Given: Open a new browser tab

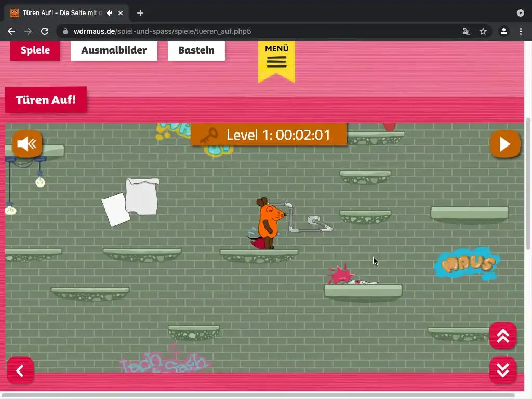Looking at the screenshot, I should pyautogui.click(x=140, y=13).
